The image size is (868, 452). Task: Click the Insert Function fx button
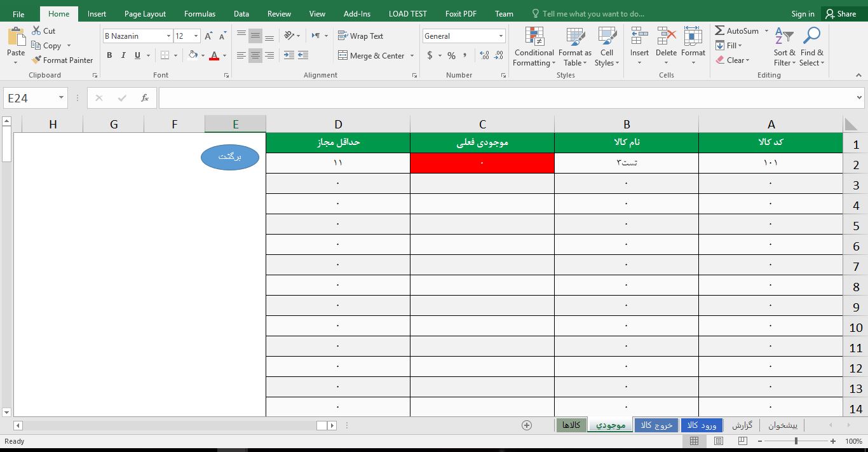pyautogui.click(x=145, y=98)
